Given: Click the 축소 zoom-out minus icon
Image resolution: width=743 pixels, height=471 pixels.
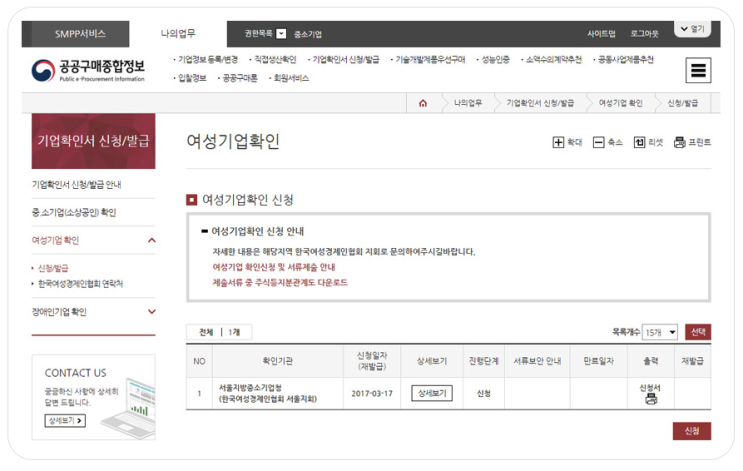Looking at the screenshot, I should (x=598, y=142).
